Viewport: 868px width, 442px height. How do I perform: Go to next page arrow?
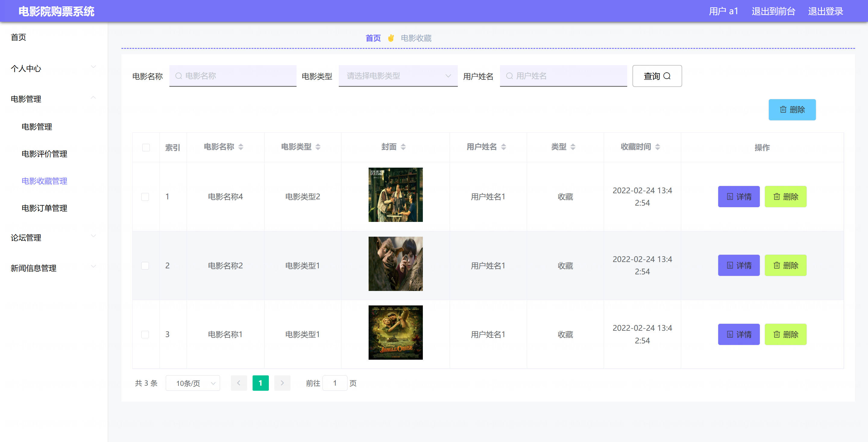(282, 383)
